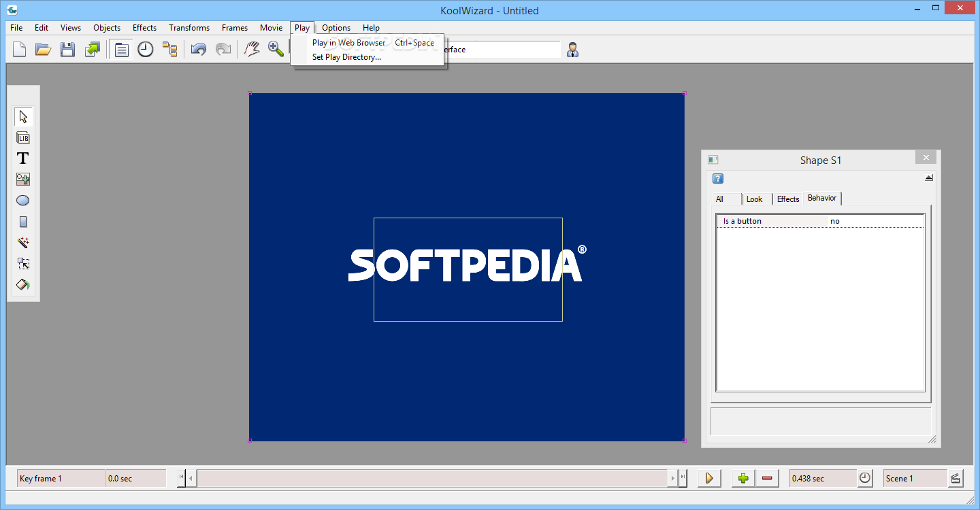This screenshot has height=510, width=980.
Task: Click the KoolWizard app icon in title bar
Action: (12, 10)
